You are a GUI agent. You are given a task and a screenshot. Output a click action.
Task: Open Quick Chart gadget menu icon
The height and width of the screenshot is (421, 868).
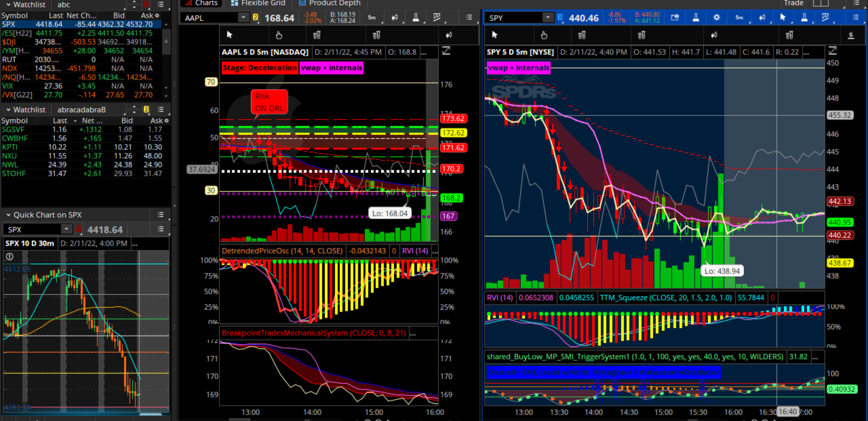tap(160, 215)
